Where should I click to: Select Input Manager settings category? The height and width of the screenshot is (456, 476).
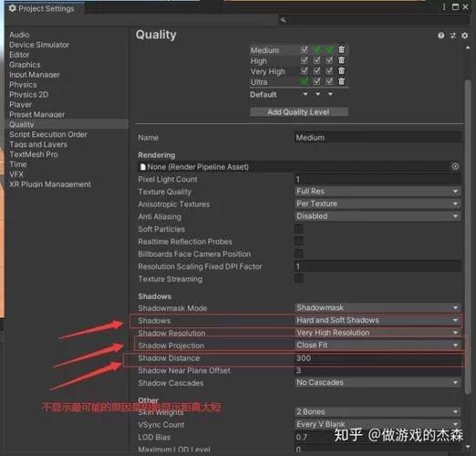(x=35, y=75)
